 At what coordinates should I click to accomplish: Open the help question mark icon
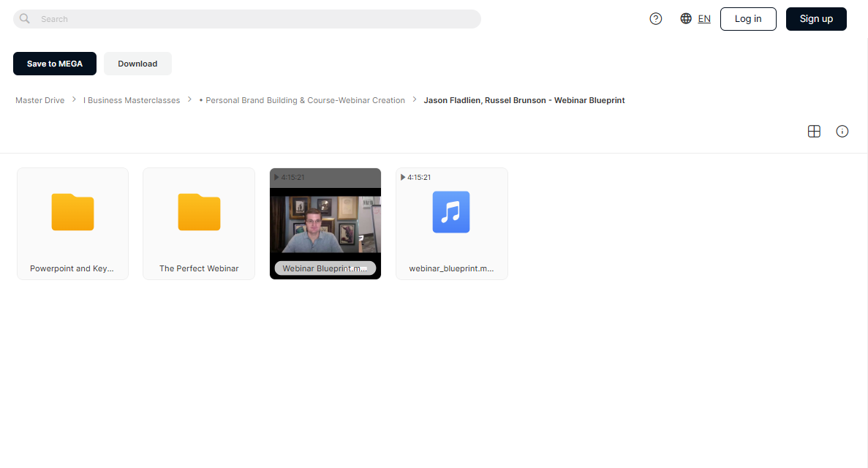(x=655, y=19)
